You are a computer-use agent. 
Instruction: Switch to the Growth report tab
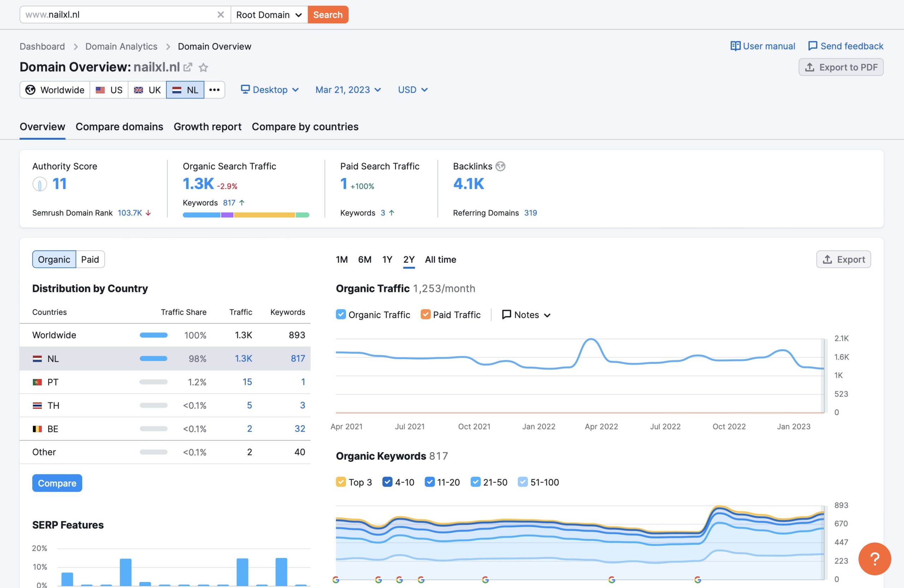pos(207,126)
